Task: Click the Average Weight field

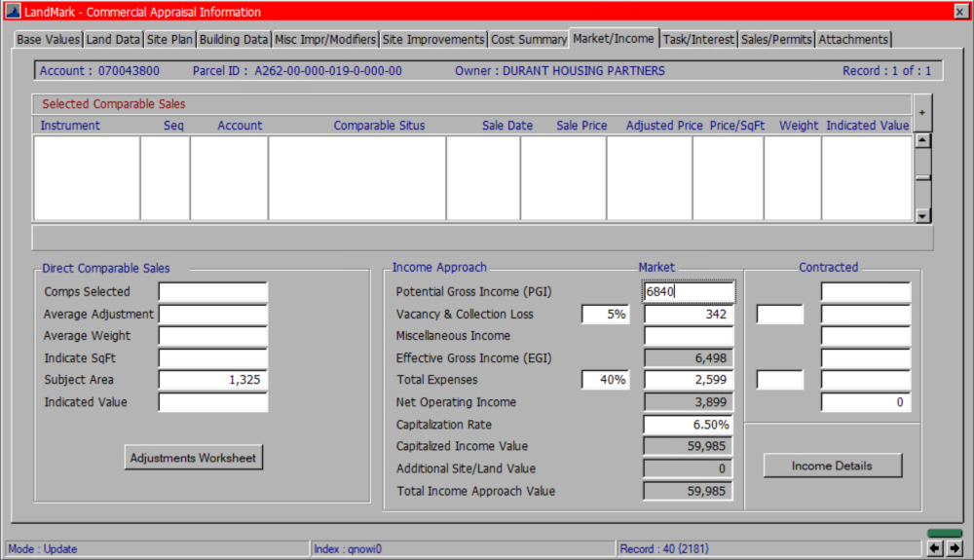Action: click(x=212, y=335)
